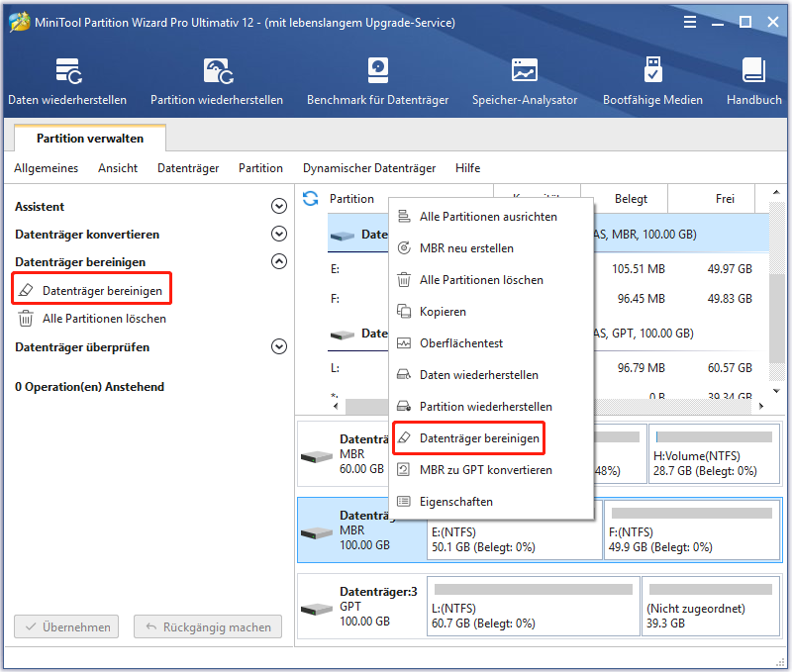
Task: Click trash icon in context menu
Action: [404, 280]
